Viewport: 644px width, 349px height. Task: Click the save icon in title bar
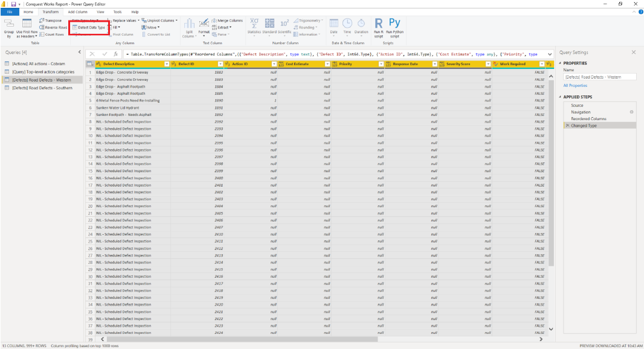coord(13,4)
